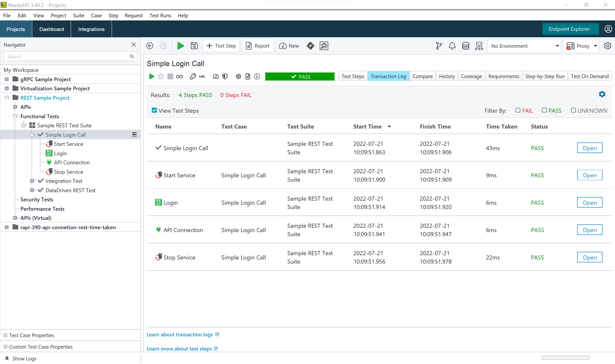Click the notifications bell icon
The height and width of the screenshot is (364, 615).
(x=452, y=46)
